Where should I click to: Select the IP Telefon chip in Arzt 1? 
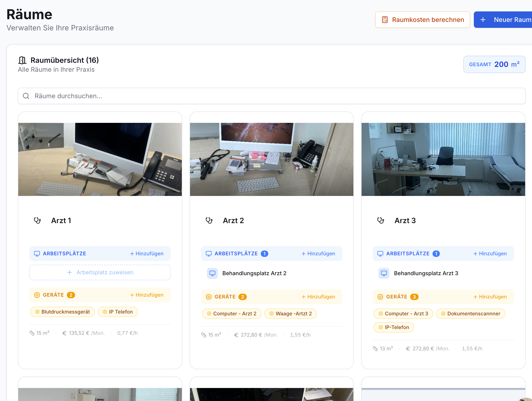(118, 312)
